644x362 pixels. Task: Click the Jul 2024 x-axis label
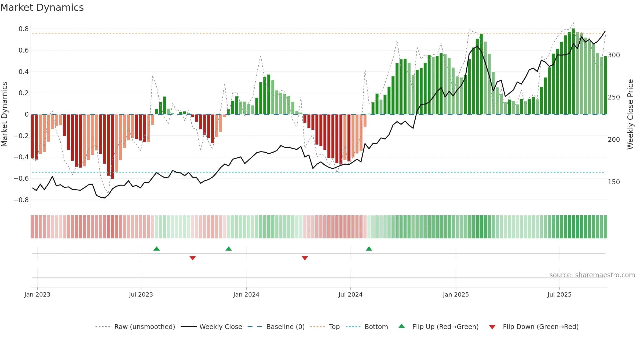tap(350, 294)
